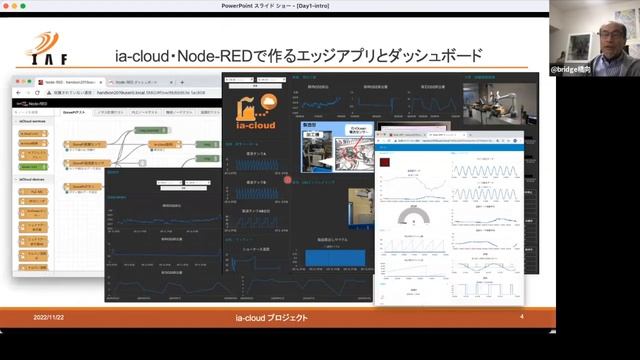Image resolution: width=640 pixels, height=360 pixels.
Task: Click the wide button below the front-left dashboard dropdowns
Action: click(184, 188)
